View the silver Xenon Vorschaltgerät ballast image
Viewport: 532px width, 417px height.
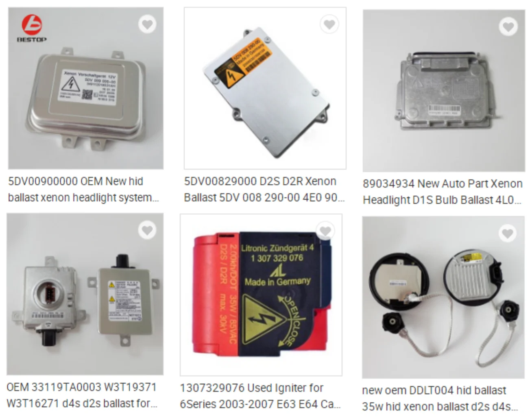point(86,88)
